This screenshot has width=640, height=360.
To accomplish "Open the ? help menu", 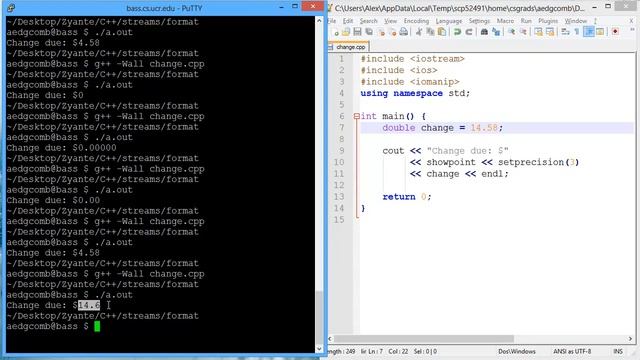I will pos(595,21).
